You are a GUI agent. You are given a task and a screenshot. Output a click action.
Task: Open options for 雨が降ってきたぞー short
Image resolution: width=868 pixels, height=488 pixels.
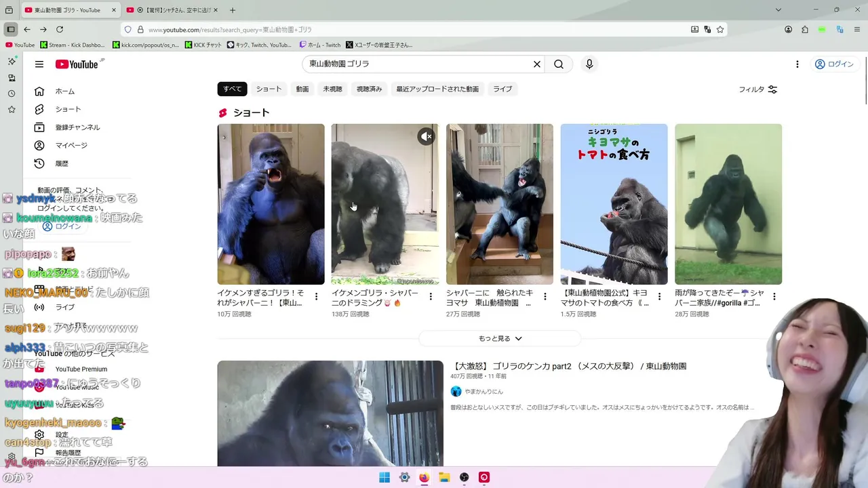[x=774, y=297]
